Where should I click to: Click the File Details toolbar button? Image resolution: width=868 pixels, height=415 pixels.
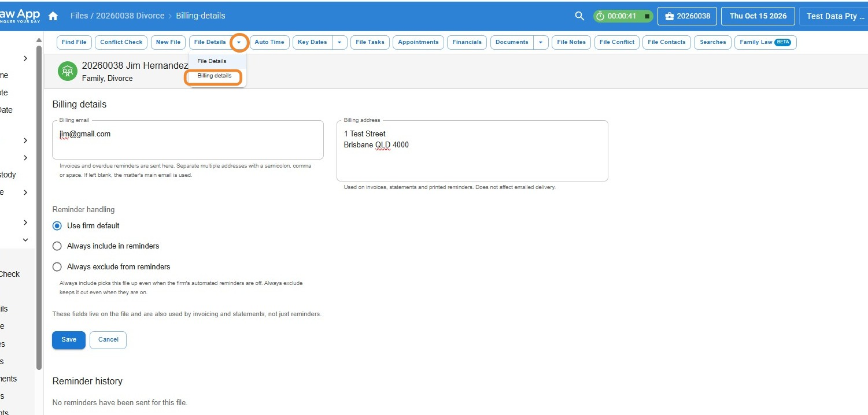tap(210, 42)
